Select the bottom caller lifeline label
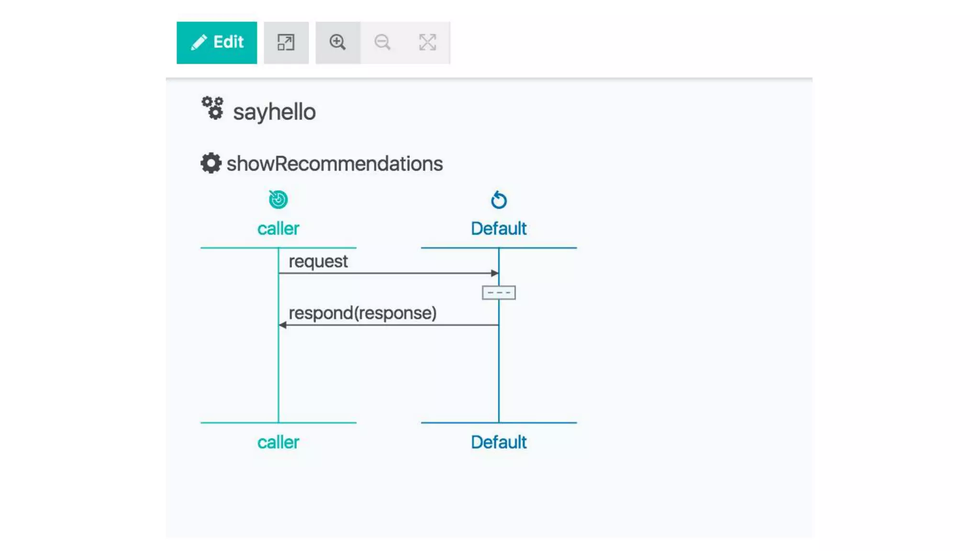This screenshot has width=980, height=551. (278, 442)
